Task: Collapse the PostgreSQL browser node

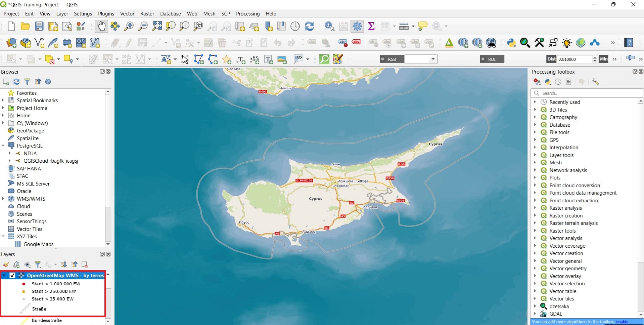Action: [x=3, y=146]
